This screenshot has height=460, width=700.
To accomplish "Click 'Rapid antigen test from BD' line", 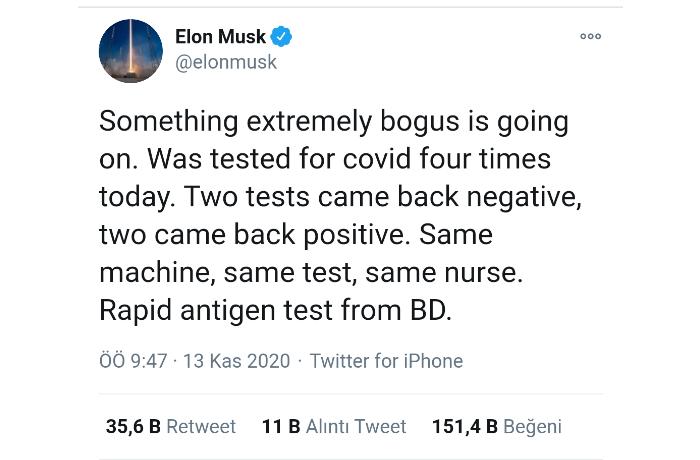I will 275,310.
